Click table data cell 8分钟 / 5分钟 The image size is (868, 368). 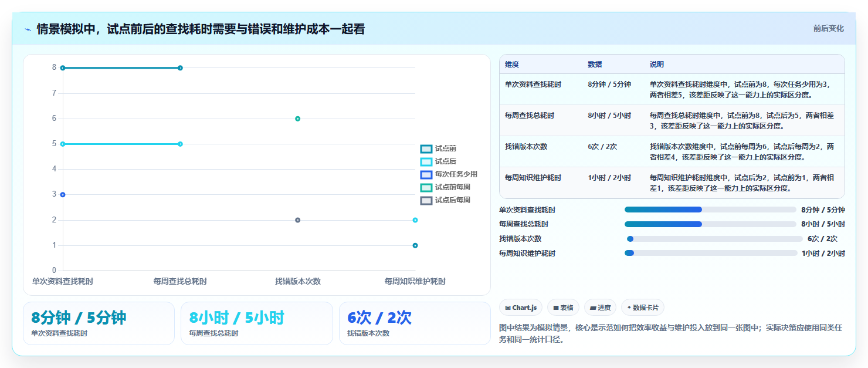click(x=609, y=85)
